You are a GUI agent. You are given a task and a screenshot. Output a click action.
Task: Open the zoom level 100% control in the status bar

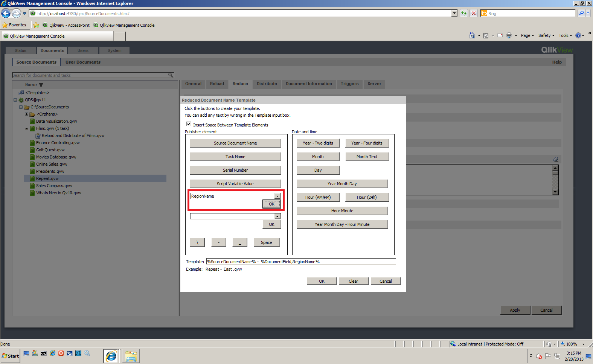pyautogui.click(x=572, y=344)
